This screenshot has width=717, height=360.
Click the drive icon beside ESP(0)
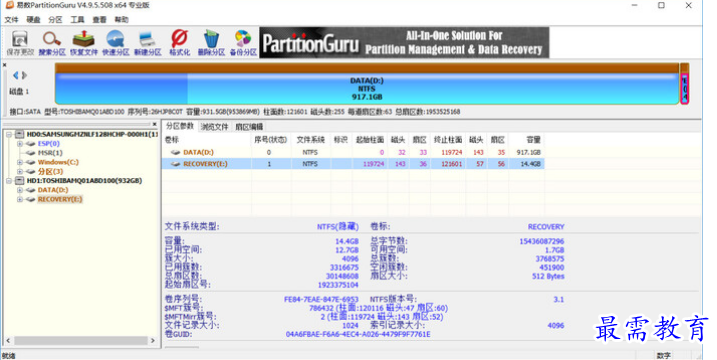coord(31,144)
